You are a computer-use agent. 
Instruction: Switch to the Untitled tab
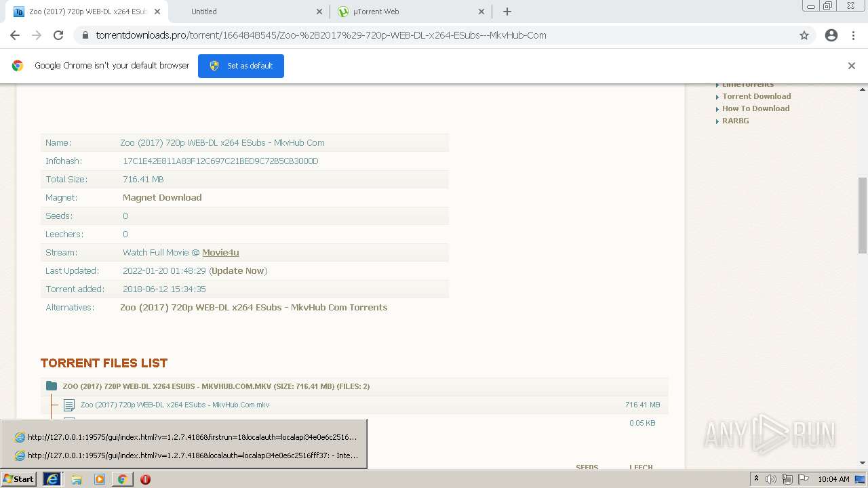(249, 12)
